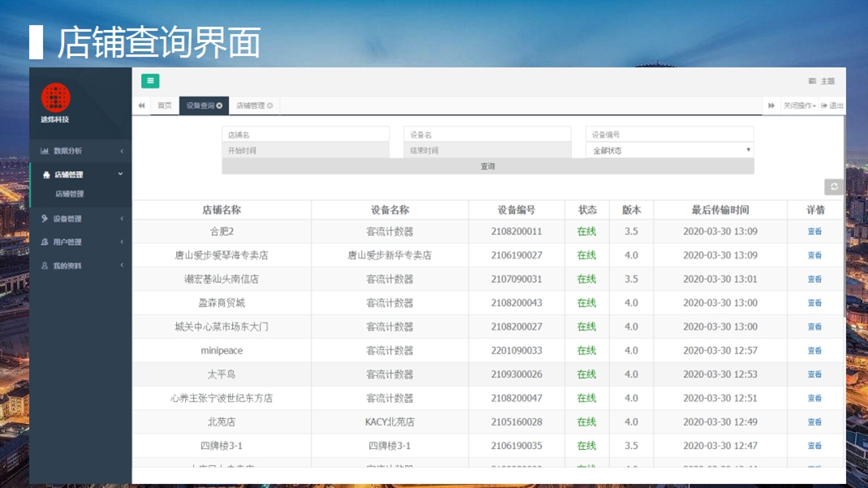Collapse the 店铺管理 sidebar menu chevron

120,173
